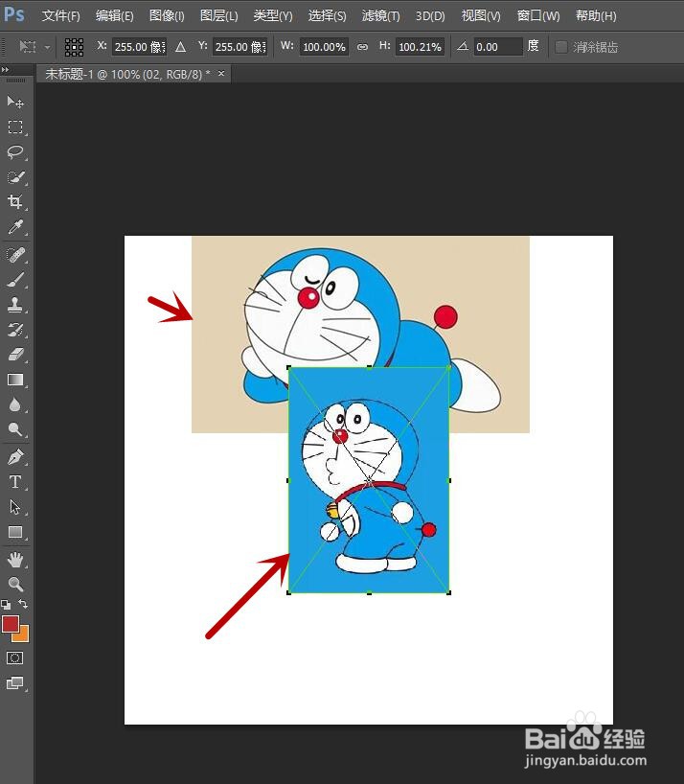The height and width of the screenshot is (784, 684).
Task: Select the Path Selection tool
Action: coord(15,507)
